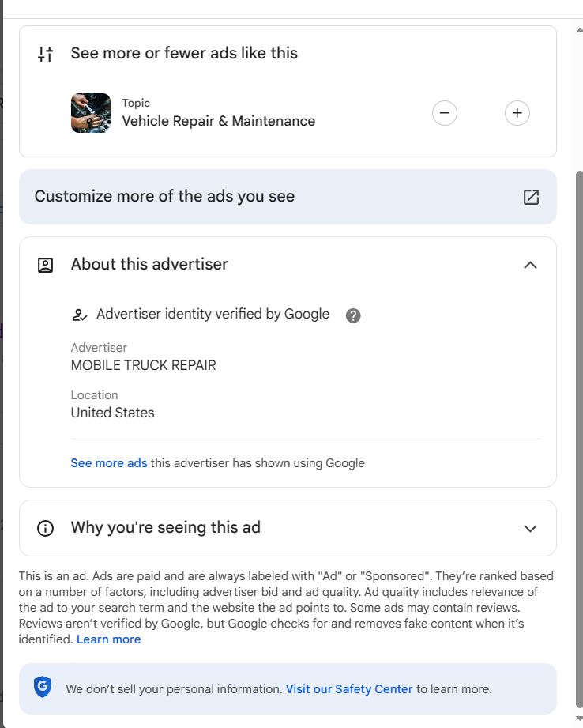Click the info circle icon beside Why you're seeing this ad
Screen dimensions: 583x728
tap(46, 528)
